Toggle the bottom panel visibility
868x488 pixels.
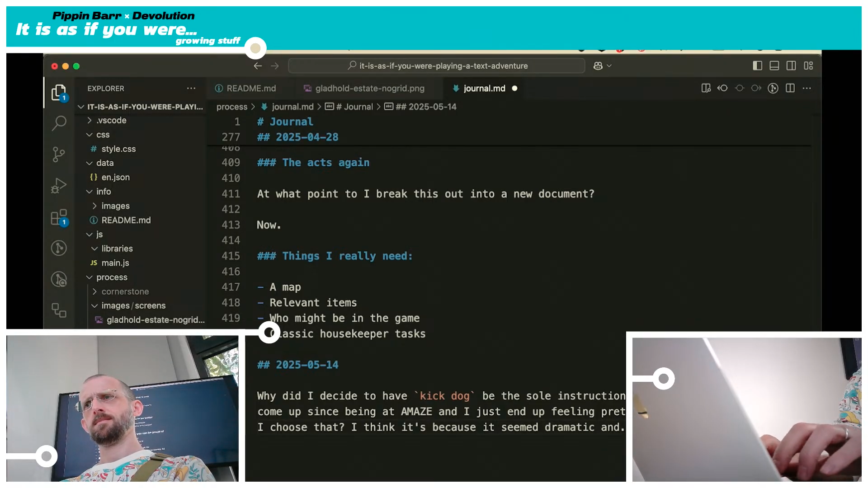pyautogui.click(x=774, y=66)
